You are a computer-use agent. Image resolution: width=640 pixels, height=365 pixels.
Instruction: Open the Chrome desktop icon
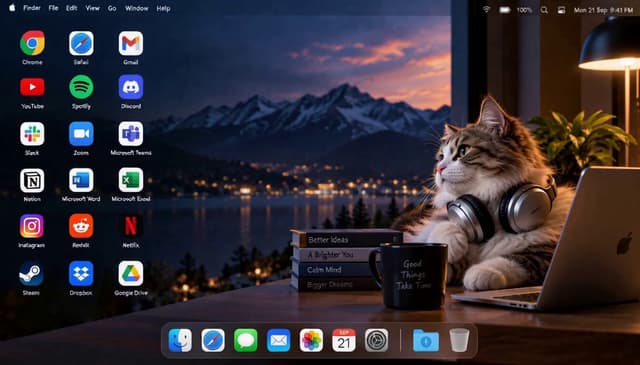tap(32, 43)
